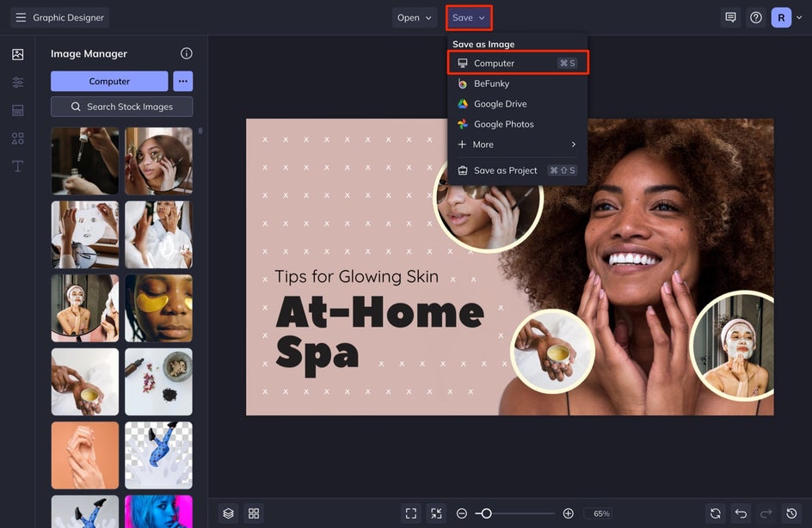Viewport: 812px width, 528px height.
Task: Zoom out with the minus icon
Action: (x=461, y=513)
